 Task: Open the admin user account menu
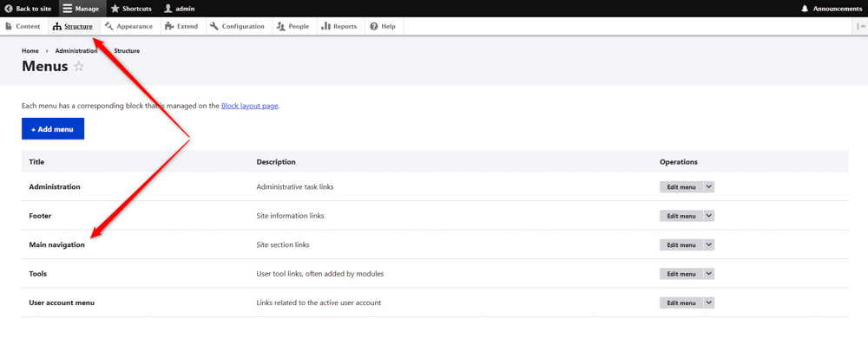tap(180, 9)
